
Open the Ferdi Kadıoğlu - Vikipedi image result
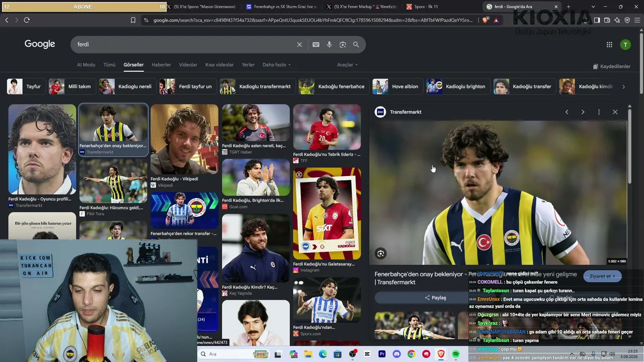[x=184, y=146]
